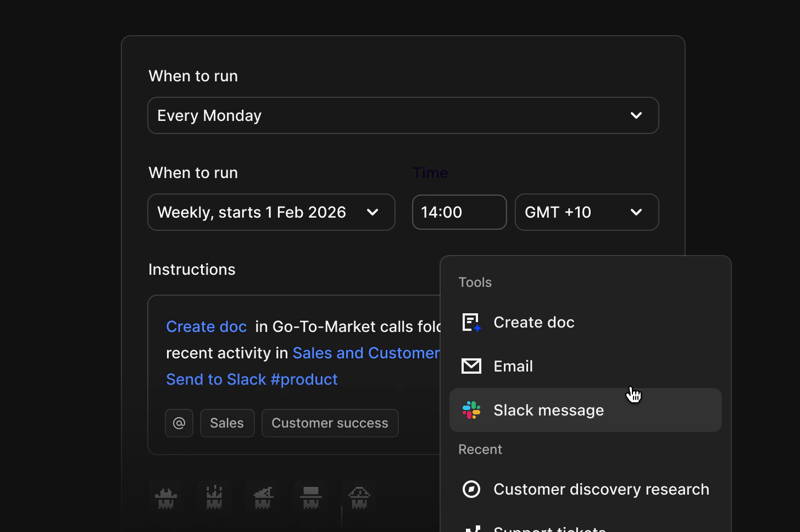The image size is (800, 532).
Task: Select the Customer success tag chip
Action: click(x=330, y=423)
